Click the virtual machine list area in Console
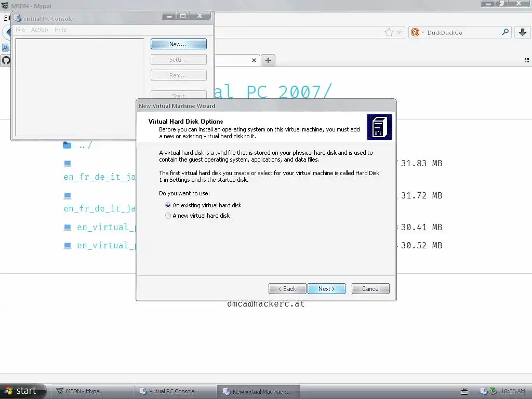 (79, 87)
